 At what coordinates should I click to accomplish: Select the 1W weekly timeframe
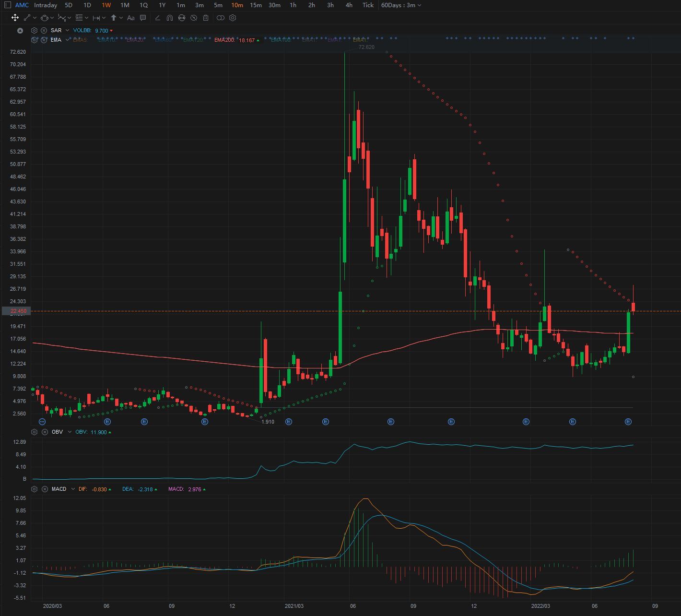coord(106,5)
